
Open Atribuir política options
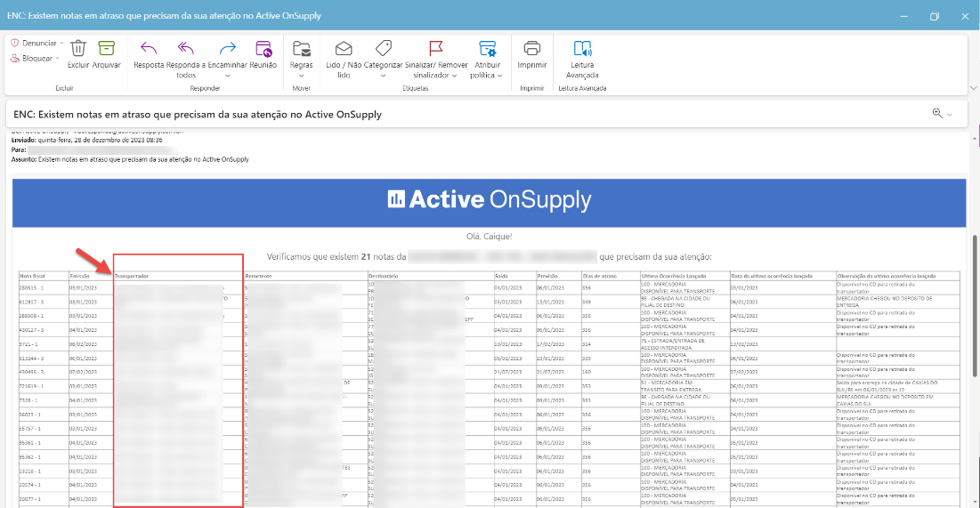487,48
